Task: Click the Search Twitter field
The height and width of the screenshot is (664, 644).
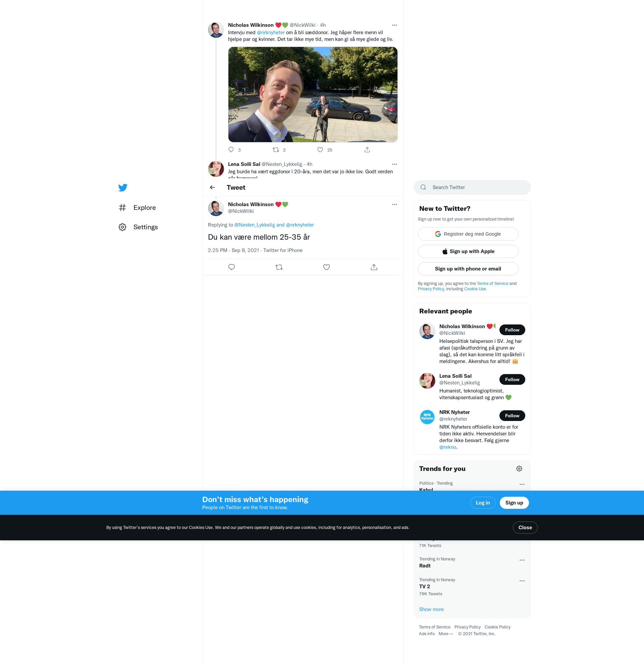Action: pos(472,187)
